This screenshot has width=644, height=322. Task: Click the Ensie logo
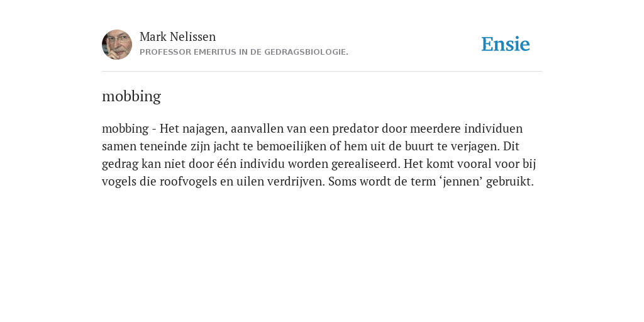pyautogui.click(x=506, y=44)
